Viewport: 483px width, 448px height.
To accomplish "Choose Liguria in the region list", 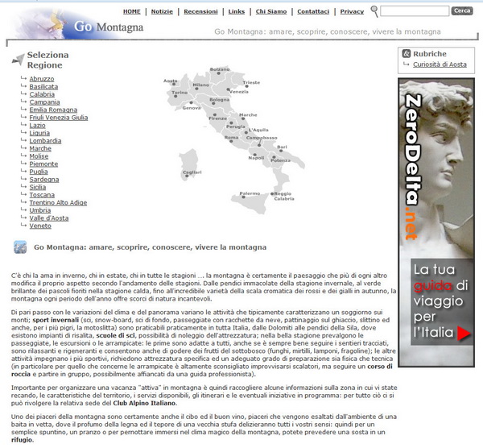I will coord(39,133).
